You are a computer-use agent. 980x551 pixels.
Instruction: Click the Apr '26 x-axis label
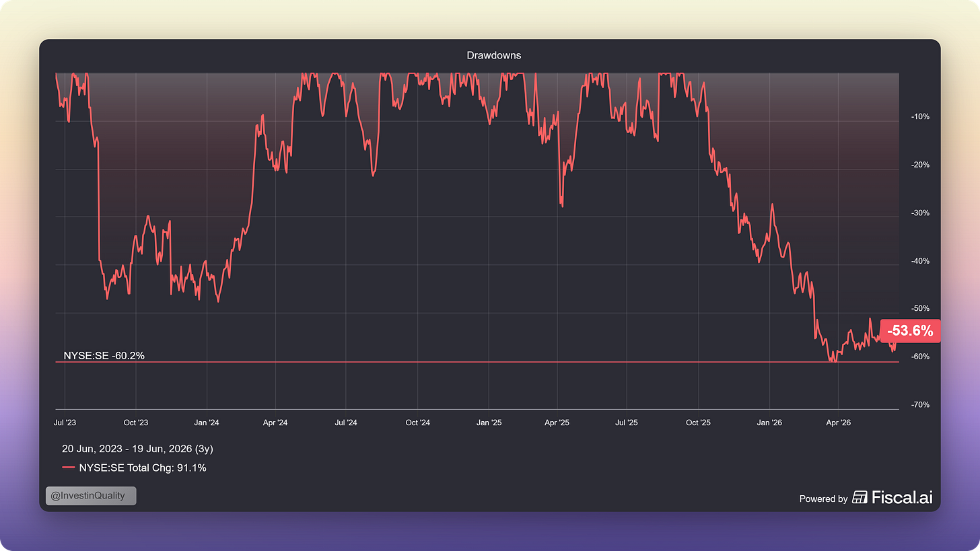point(838,423)
